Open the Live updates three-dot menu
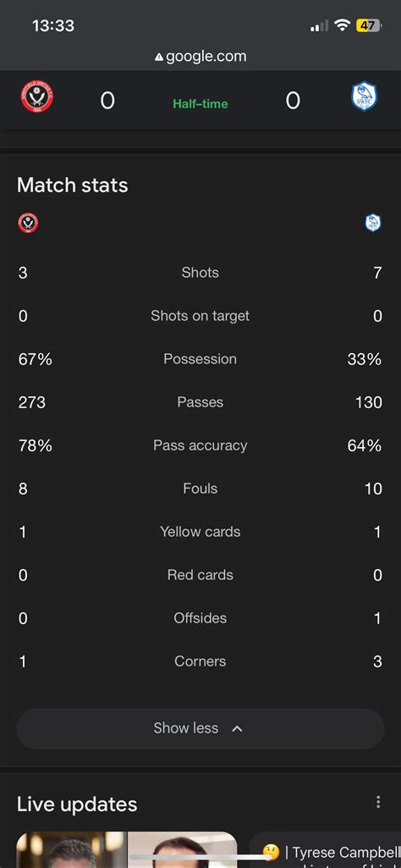 [x=378, y=802]
